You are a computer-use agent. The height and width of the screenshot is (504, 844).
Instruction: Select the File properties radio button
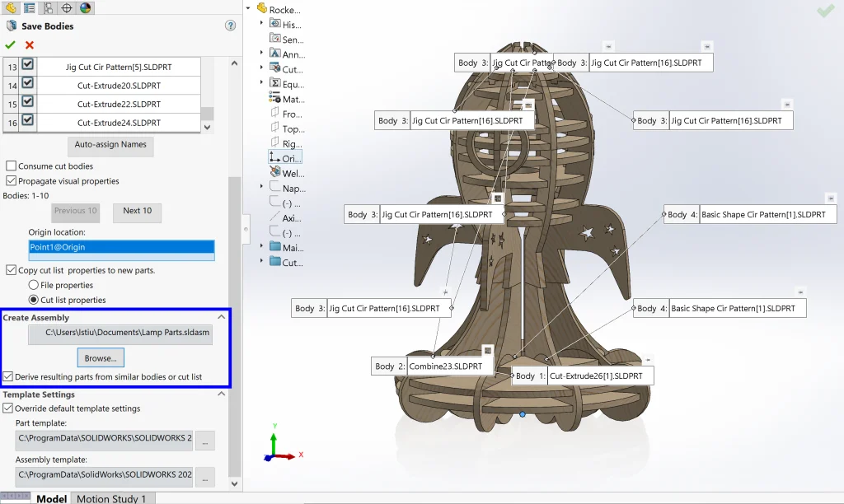[x=34, y=285]
